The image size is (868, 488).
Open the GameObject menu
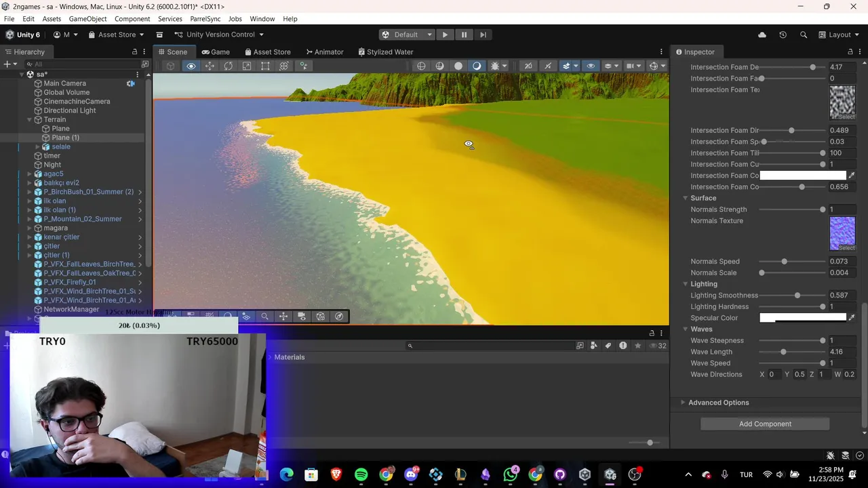click(x=87, y=19)
